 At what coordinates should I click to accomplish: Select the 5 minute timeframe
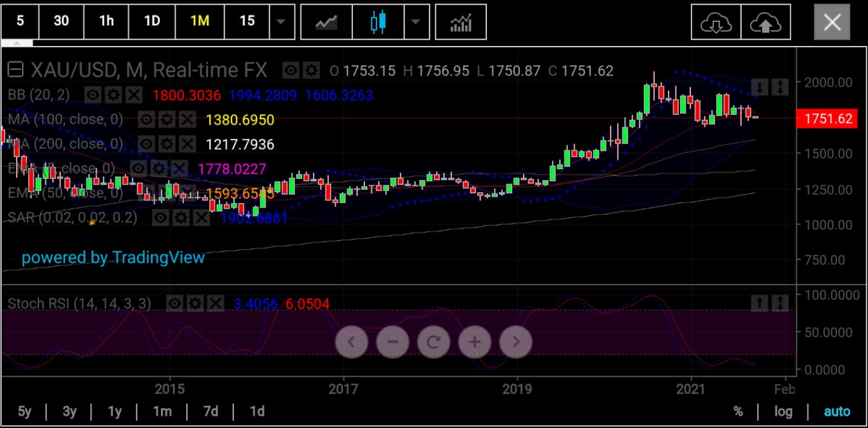pyautogui.click(x=20, y=21)
